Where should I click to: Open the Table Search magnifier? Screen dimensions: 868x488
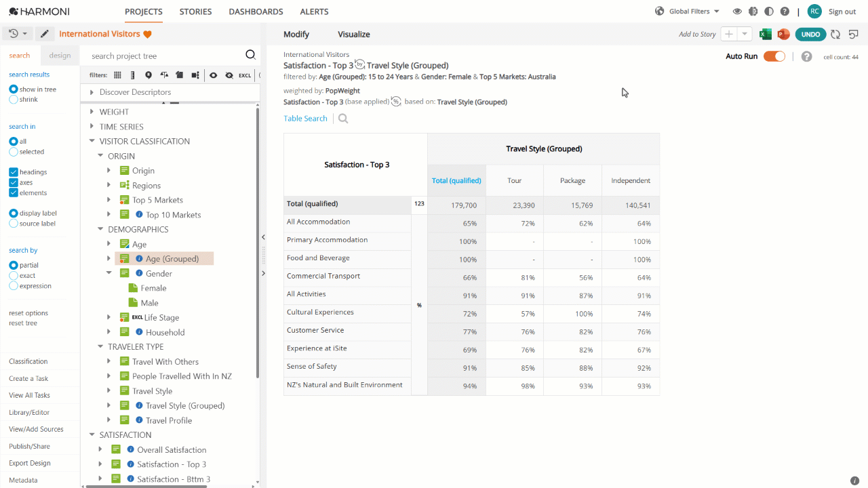[343, 119]
